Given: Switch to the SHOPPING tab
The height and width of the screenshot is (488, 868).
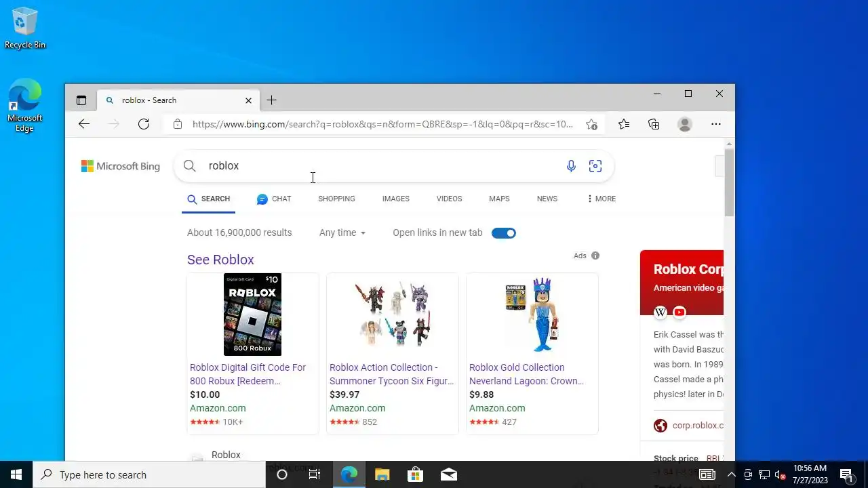Looking at the screenshot, I should click(x=336, y=199).
